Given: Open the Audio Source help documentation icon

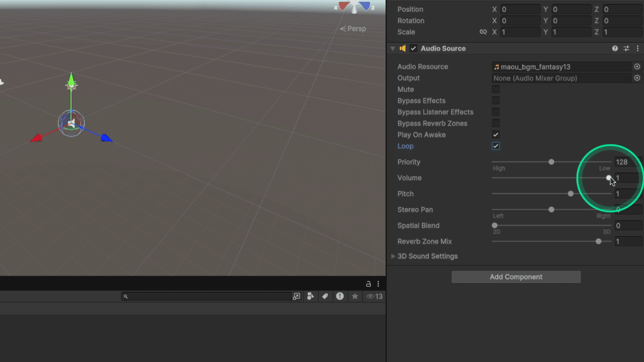Looking at the screenshot, I should click(x=615, y=48).
